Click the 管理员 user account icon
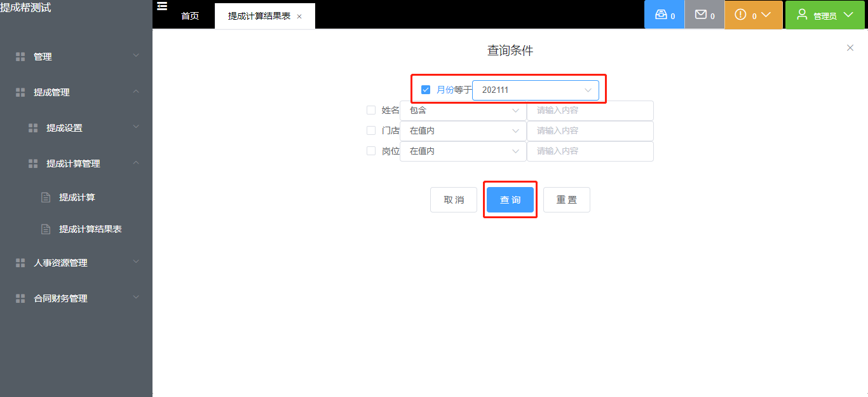The image size is (868, 397). click(x=802, y=14)
